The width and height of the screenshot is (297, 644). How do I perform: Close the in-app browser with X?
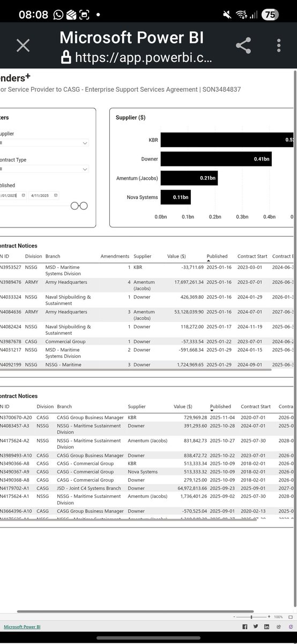pos(23,46)
